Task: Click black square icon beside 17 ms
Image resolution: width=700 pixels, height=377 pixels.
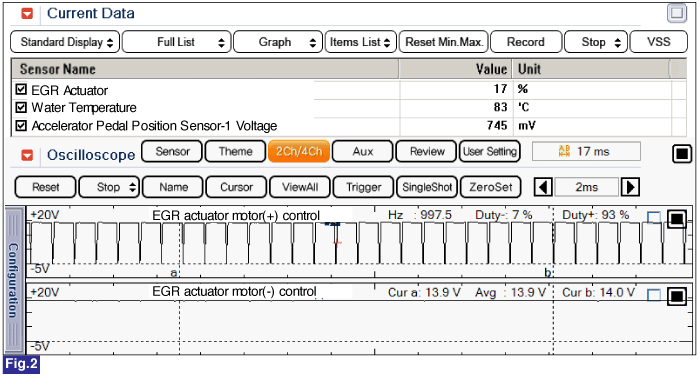Action: [x=682, y=154]
